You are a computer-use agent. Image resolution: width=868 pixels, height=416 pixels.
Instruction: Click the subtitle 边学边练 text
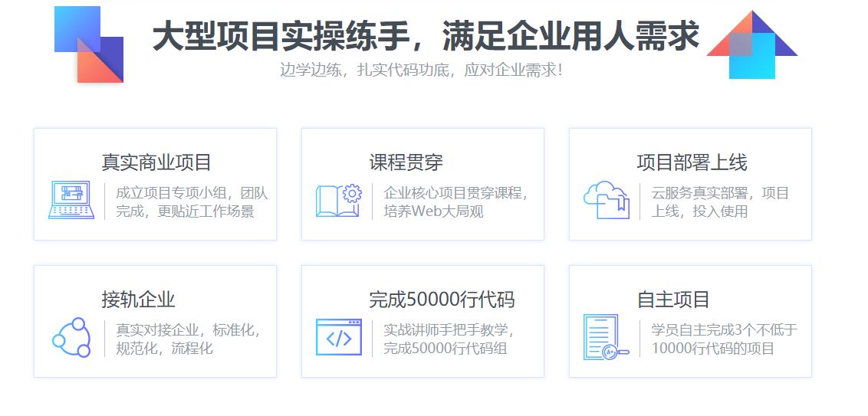pyautogui.click(x=421, y=70)
